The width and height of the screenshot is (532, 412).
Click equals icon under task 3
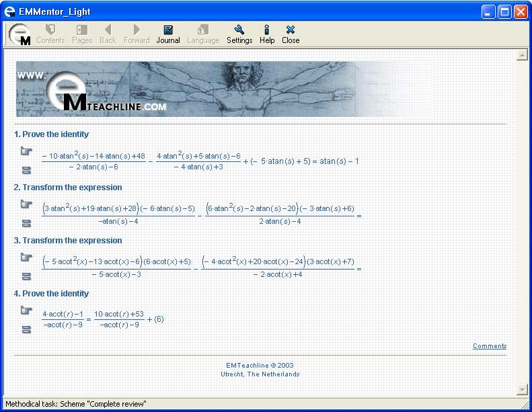point(26,276)
